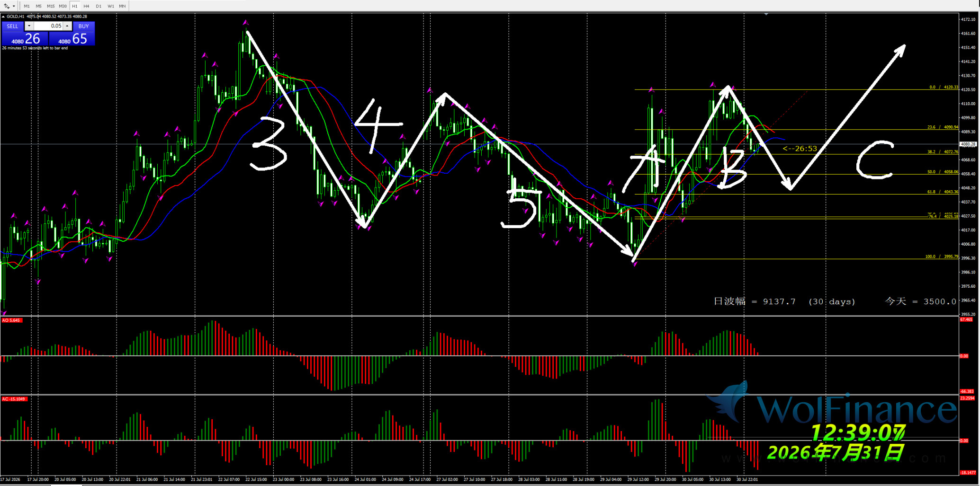Screen dimensions: 980x486
Task: Click the sell price 4080.26 tile
Action: [x=25, y=39]
